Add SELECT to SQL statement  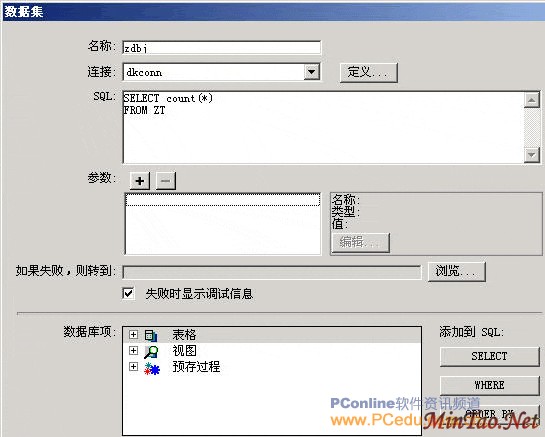point(489,356)
